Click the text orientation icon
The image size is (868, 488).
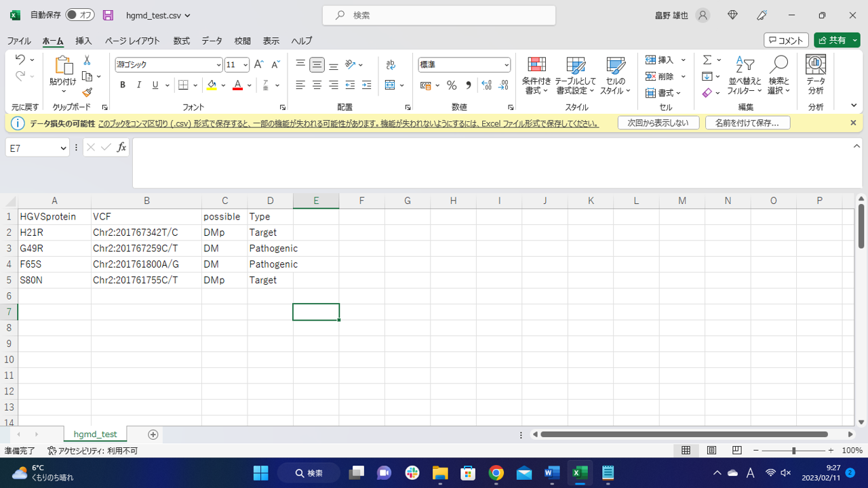(x=351, y=65)
